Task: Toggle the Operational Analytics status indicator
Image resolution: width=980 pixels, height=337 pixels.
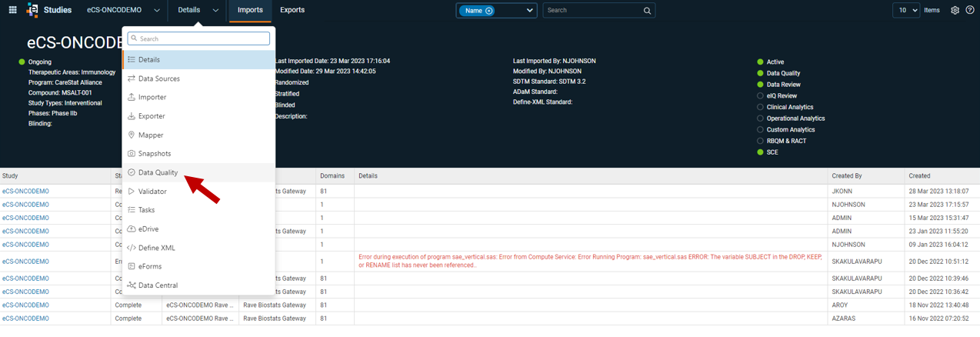Action: [760, 118]
